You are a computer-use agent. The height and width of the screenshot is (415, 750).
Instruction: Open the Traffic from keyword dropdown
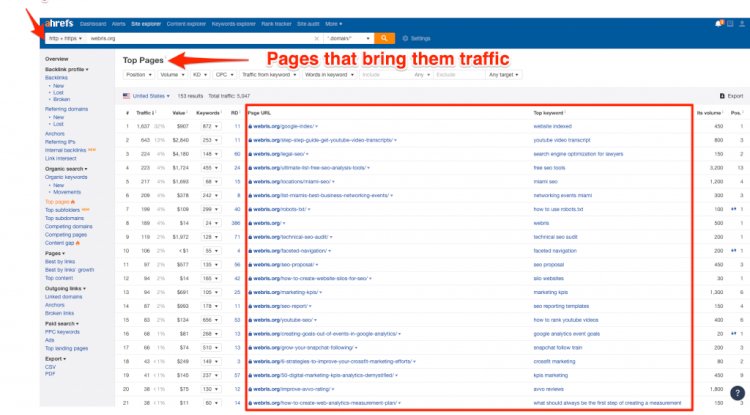269,75
